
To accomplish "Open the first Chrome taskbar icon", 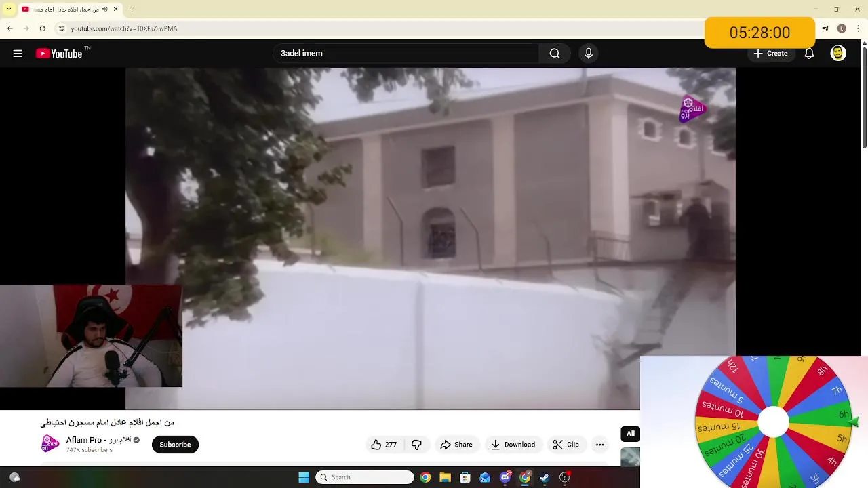I will point(425,477).
